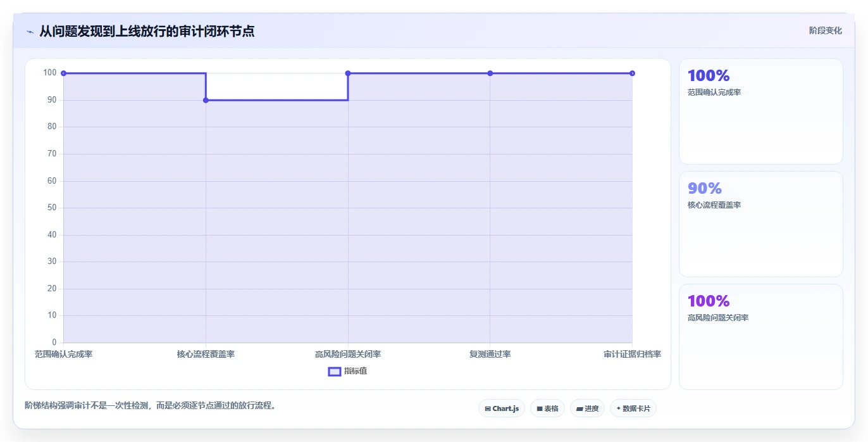Click the chart data point for 高风险问题关闭率

point(348,73)
